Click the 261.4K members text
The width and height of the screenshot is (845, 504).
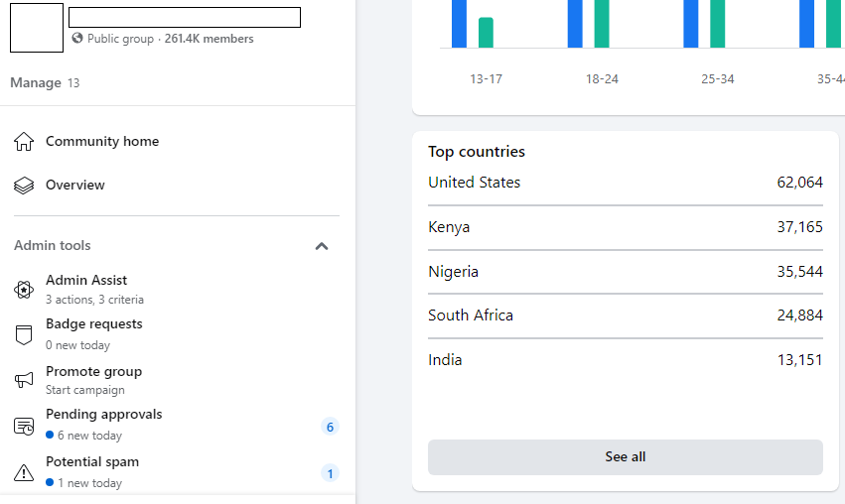pos(209,39)
